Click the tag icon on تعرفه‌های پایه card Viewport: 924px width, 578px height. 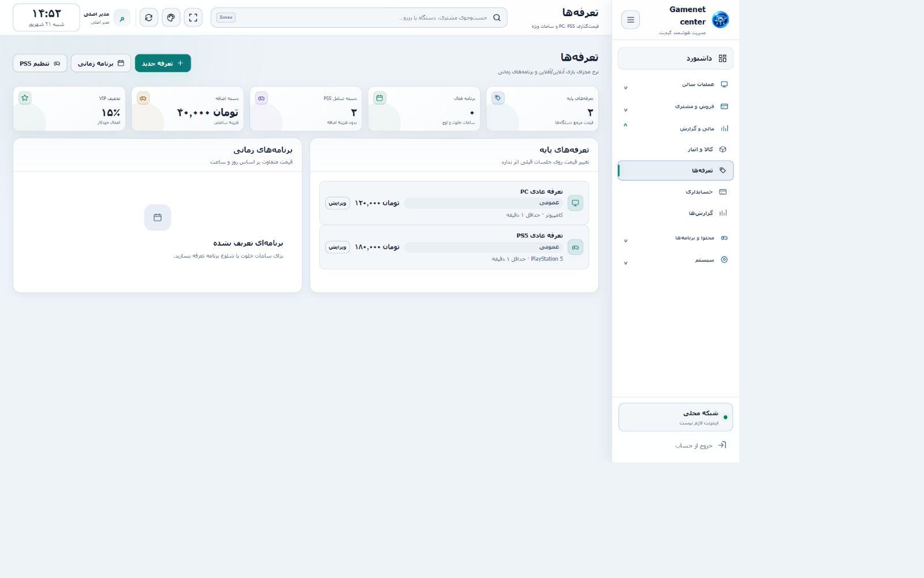[498, 98]
